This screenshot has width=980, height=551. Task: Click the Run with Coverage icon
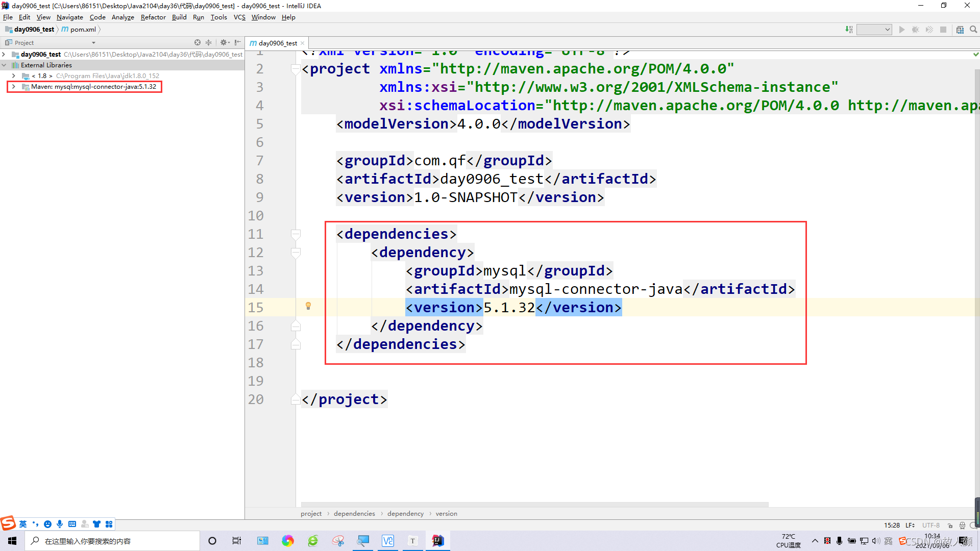[929, 29]
